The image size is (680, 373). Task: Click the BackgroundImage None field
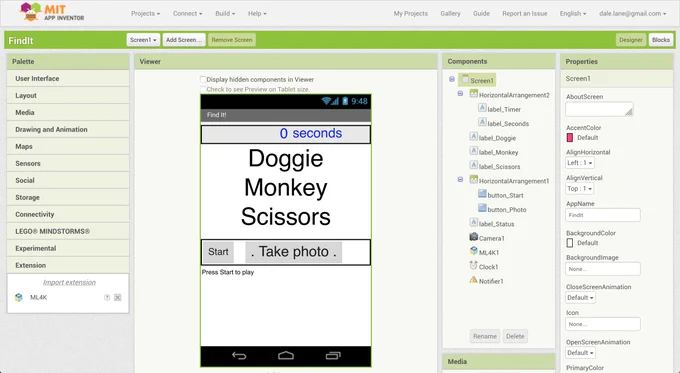tap(603, 269)
